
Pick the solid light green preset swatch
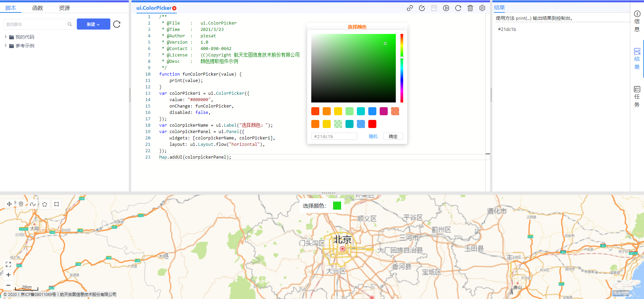click(350, 111)
